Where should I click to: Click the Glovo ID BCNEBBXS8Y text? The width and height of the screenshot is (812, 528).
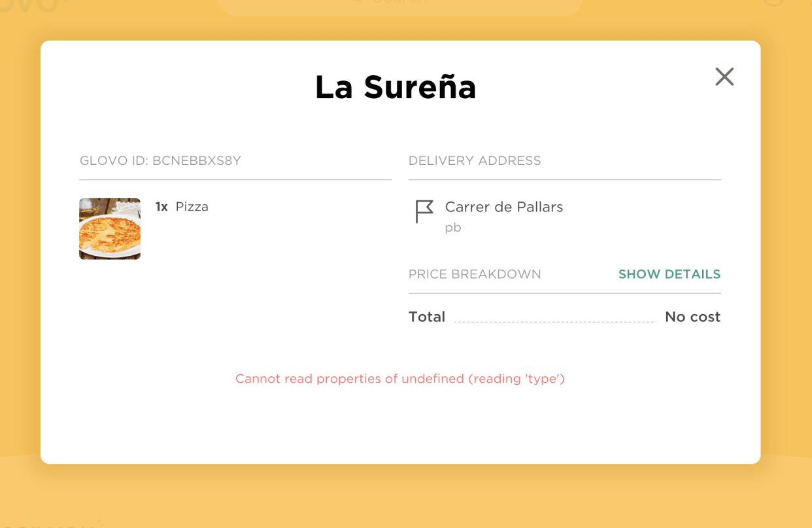161,160
